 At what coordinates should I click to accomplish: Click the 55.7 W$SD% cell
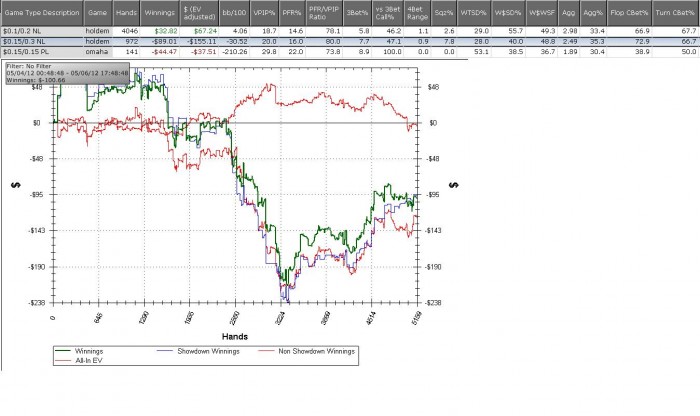point(508,31)
